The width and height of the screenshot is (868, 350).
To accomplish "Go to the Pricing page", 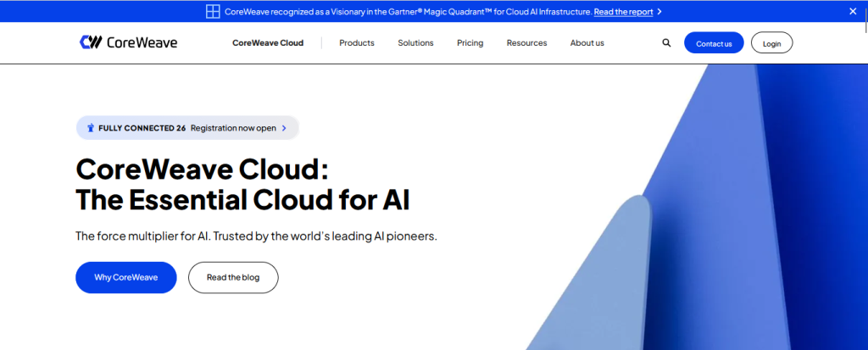I will click(x=470, y=42).
